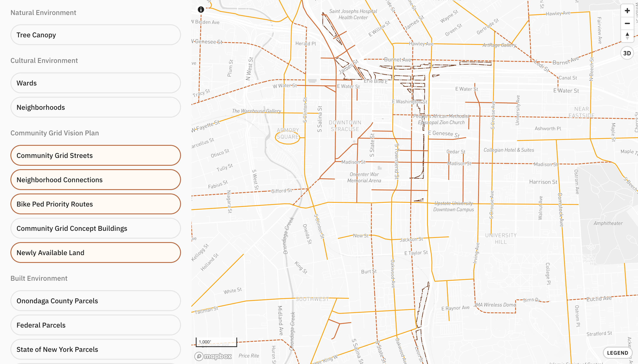Image resolution: width=638 pixels, height=364 pixels.
Task: Switch map to 3D view
Action: 627,53
